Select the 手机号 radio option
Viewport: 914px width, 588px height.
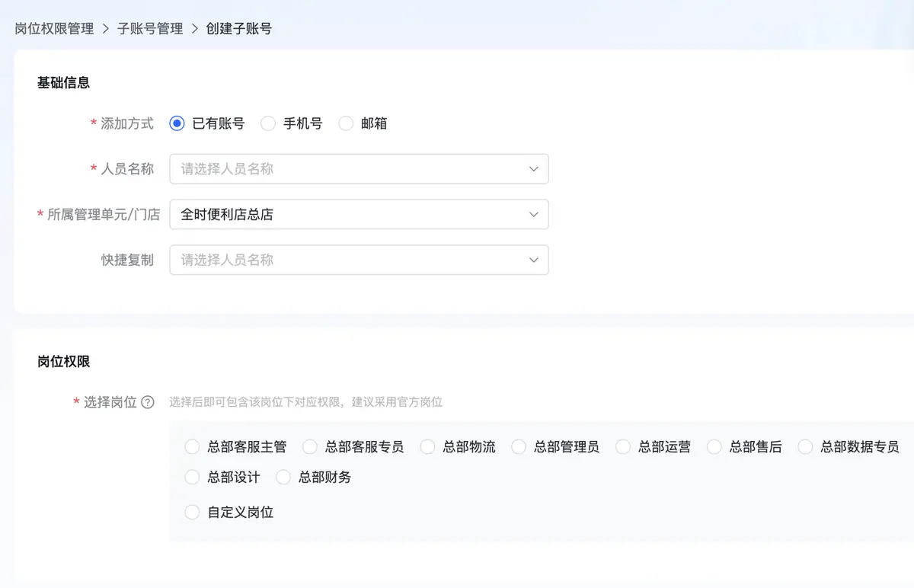click(268, 123)
